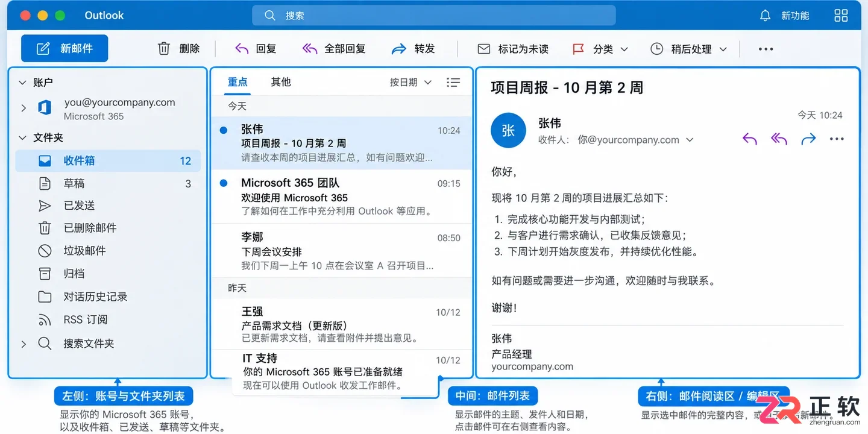
Task: Open the toolbar more options ellipsis
Action: point(766,49)
